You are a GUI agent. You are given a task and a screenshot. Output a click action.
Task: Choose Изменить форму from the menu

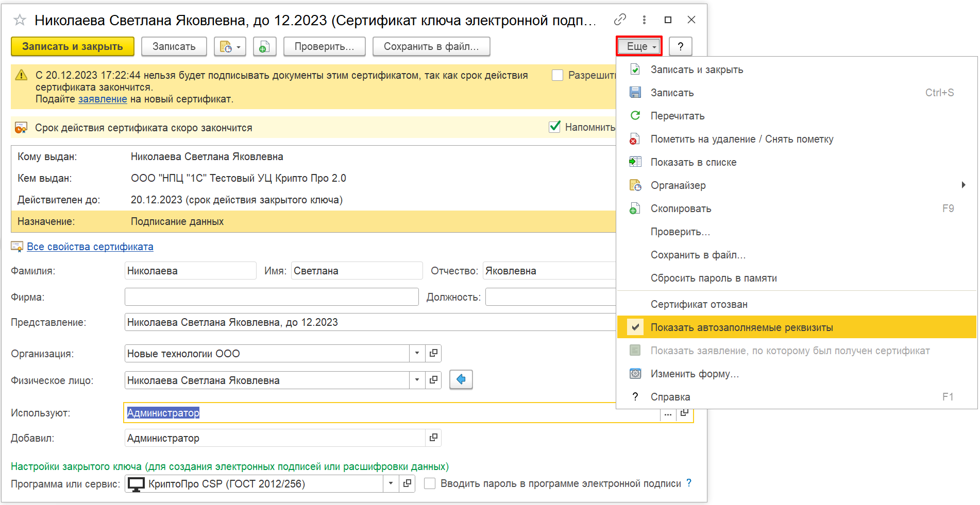coord(797,374)
